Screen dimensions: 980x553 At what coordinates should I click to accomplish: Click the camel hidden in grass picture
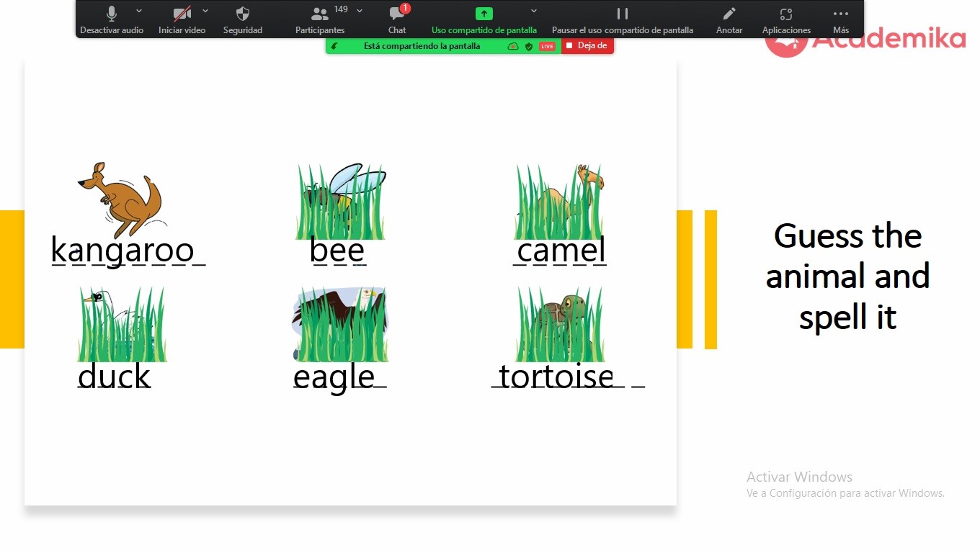[x=560, y=202]
